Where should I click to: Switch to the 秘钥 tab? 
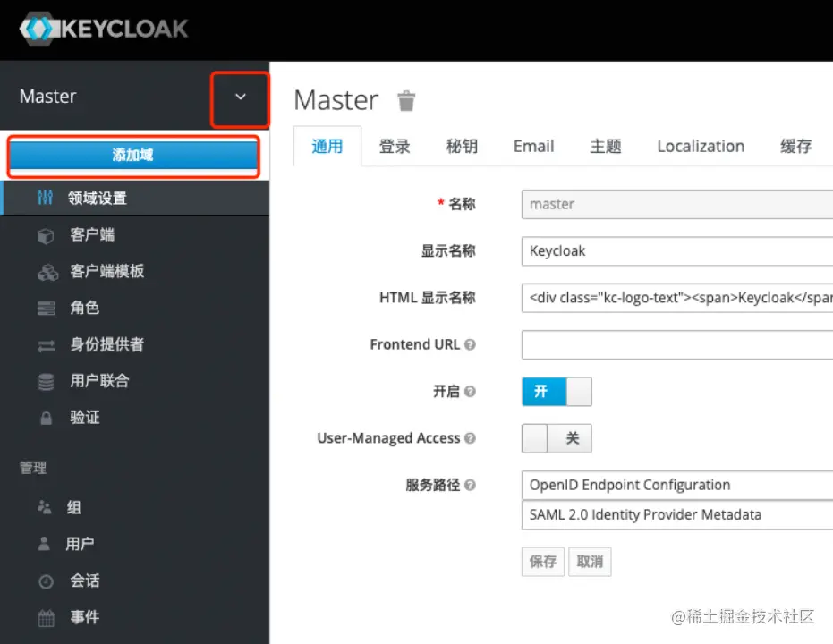[462, 146]
